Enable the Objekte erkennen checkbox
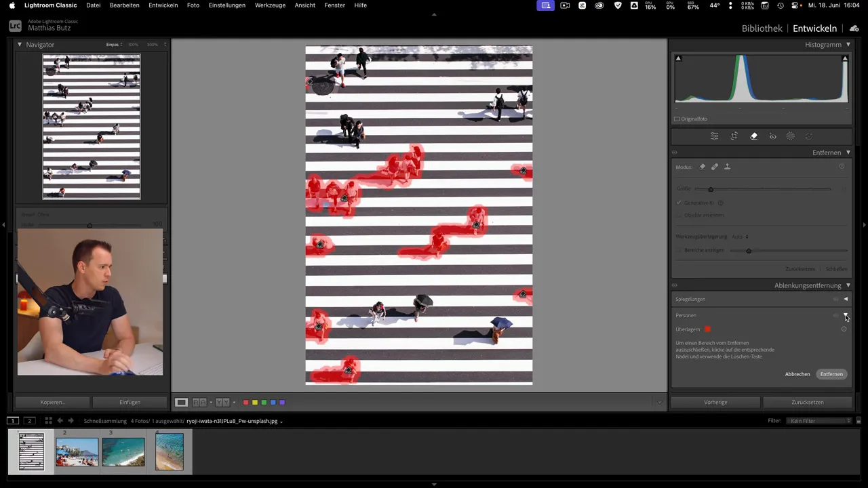 pos(679,215)
